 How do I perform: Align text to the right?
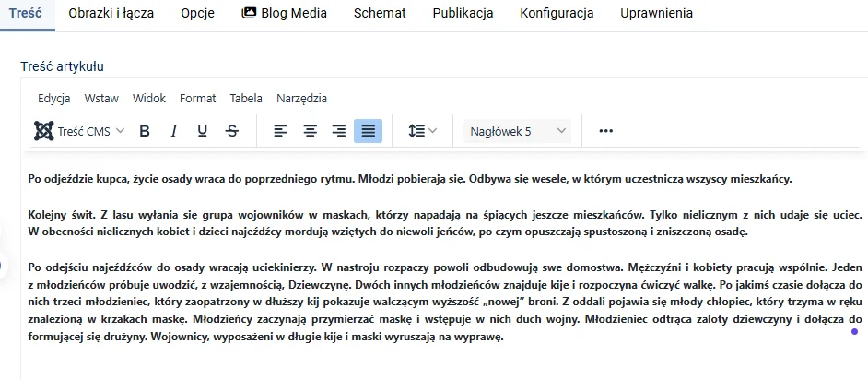[339, 131]
